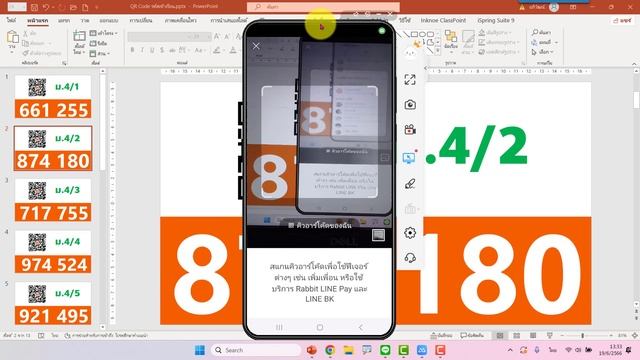Open the Windows Start menu
This screenshot has height=360, width=640.
(x=200, y=350)
